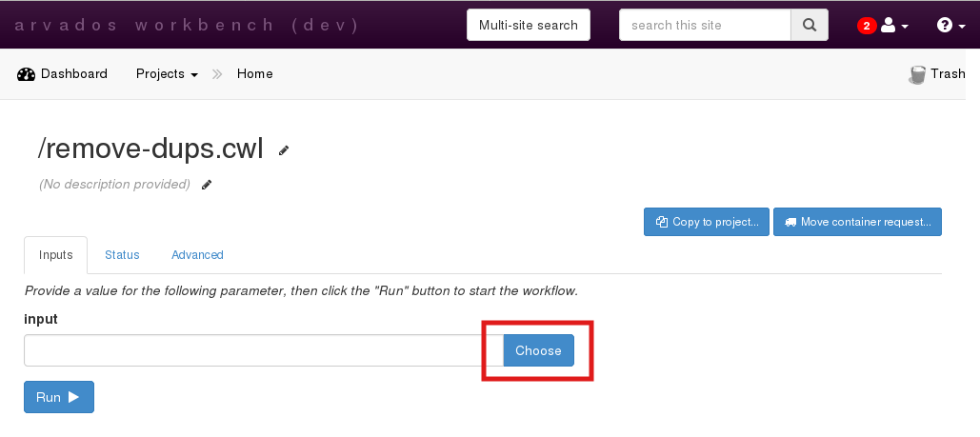Screen dimensions: 980x437
Task: Expand the Projects dropdown menu
Action: point(167,74)
